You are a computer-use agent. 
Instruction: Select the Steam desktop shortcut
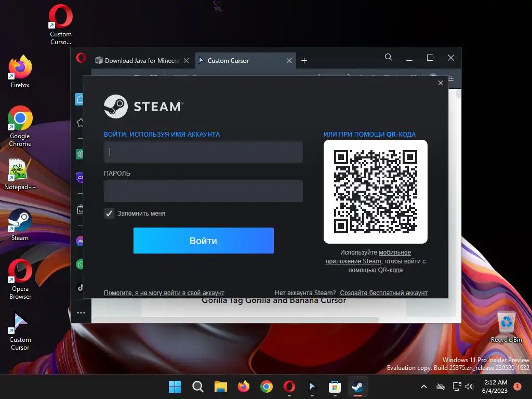pyautogui.click(x=20, y=224)
